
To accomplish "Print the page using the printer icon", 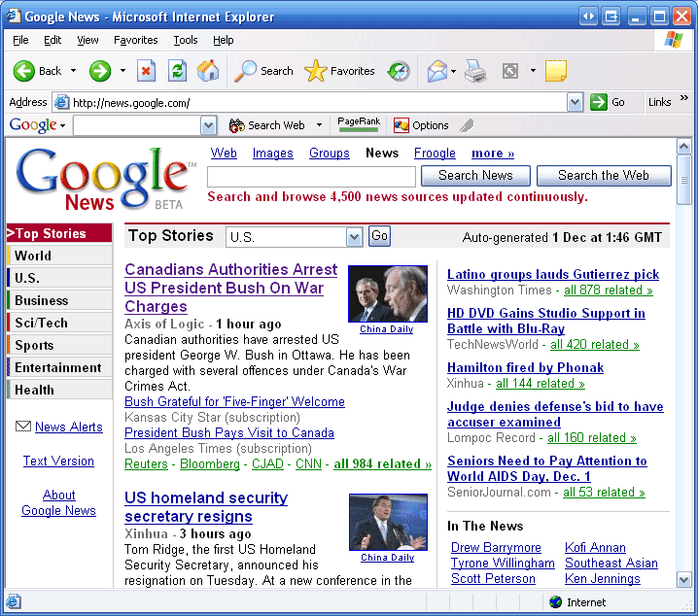I will pyautogui.click(x=475, y=71).
